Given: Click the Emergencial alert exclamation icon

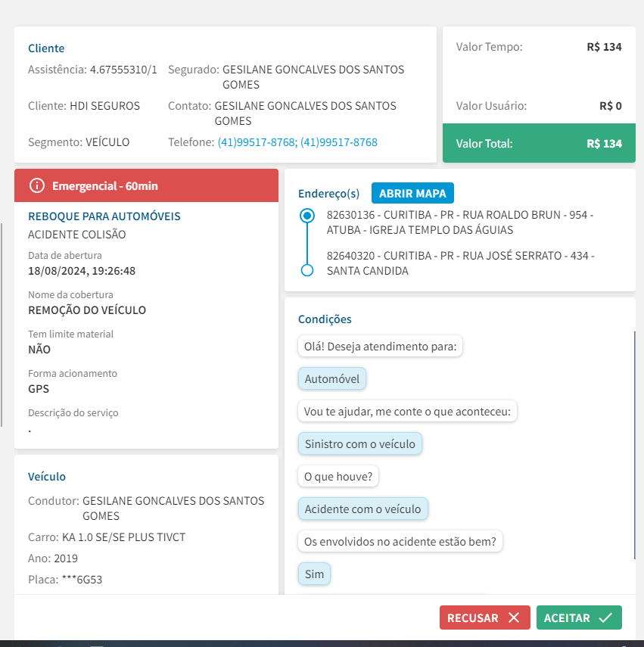Looking at the screenshot, I should tap(36, 185).
